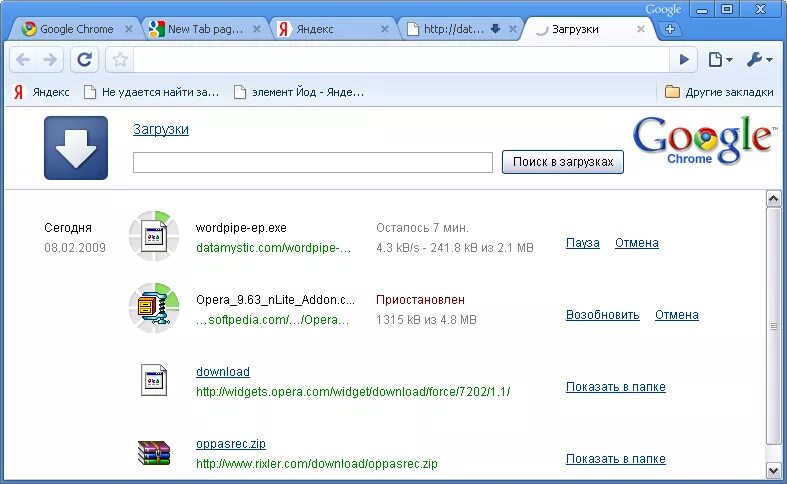Show oppasrec.zip in folder
This screenshot has width=787, height=484.
(x=616, y=459)
